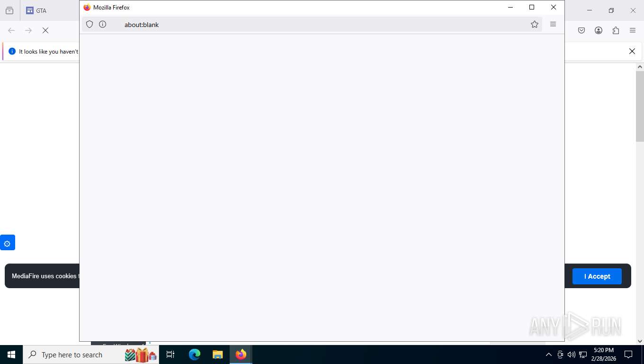Click the Meet Now tray icon

coord(560,355)
